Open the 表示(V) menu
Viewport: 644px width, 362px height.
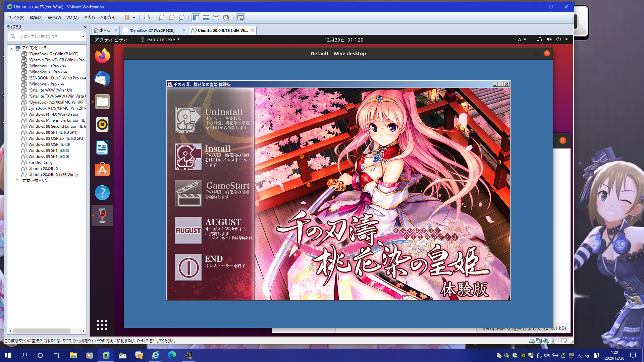tap(54, 18)
